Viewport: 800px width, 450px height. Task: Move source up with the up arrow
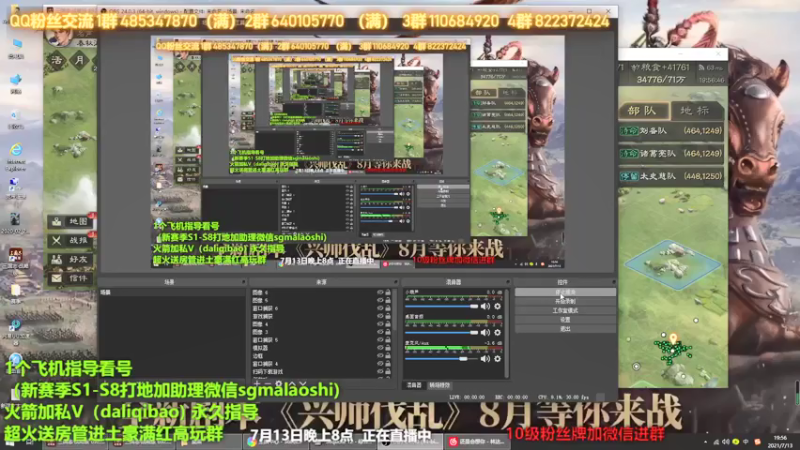pos(292,384)
